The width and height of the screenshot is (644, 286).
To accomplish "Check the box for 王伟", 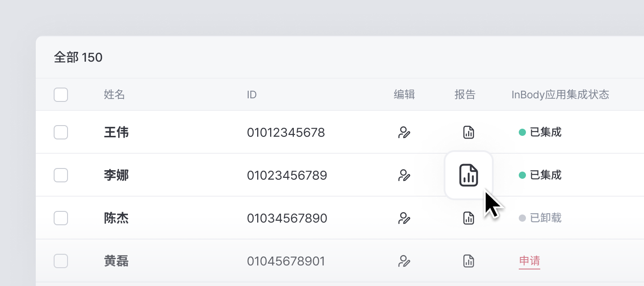I will pos(61,132).
